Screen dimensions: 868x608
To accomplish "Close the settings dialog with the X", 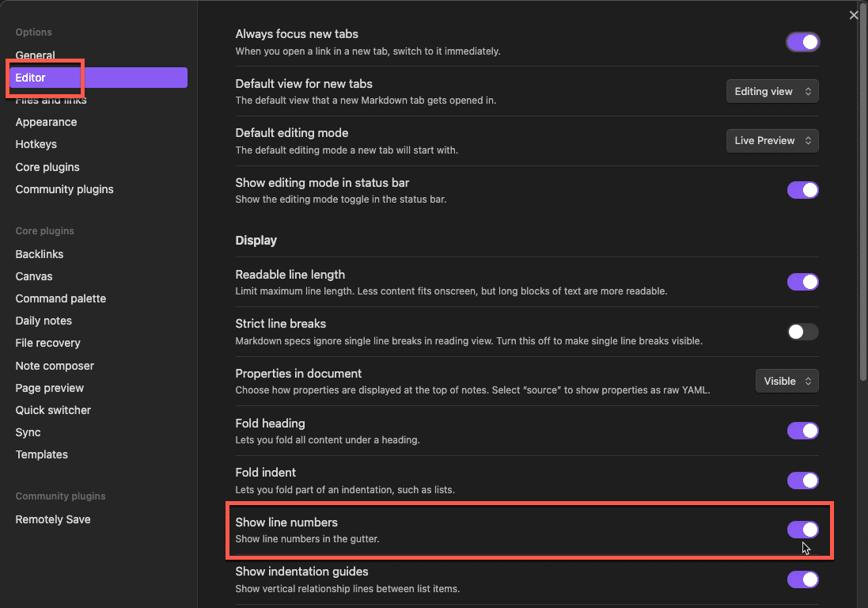I will 854,15.
